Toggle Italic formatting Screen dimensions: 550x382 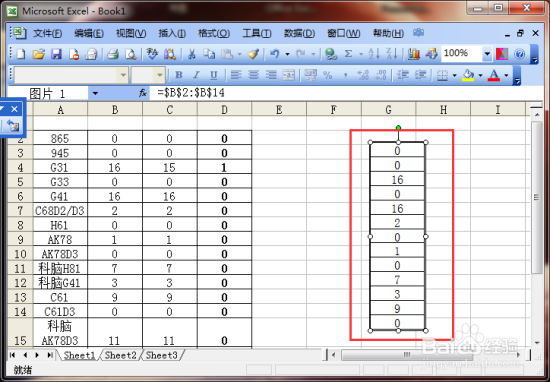click(x=196, y=75)
